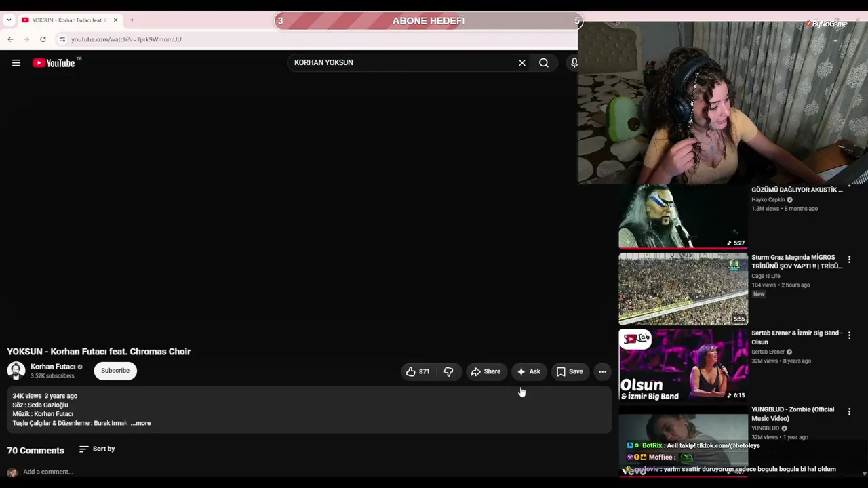The height and width of the screenshot is (488, 868).
Task: Open options for Sturm Graz video
Action: point(849,260)
